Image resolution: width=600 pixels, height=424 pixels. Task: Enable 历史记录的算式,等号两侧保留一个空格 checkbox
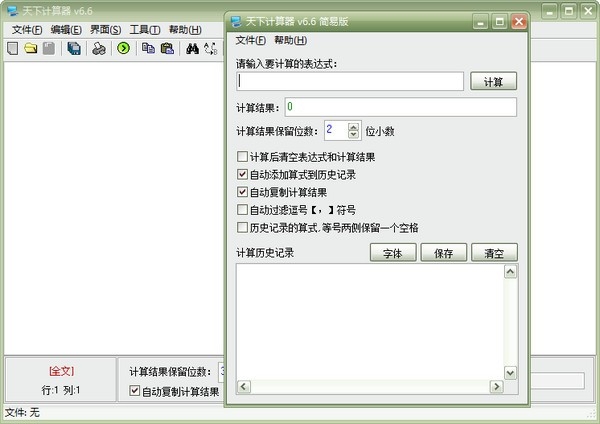tap(242, 228)
